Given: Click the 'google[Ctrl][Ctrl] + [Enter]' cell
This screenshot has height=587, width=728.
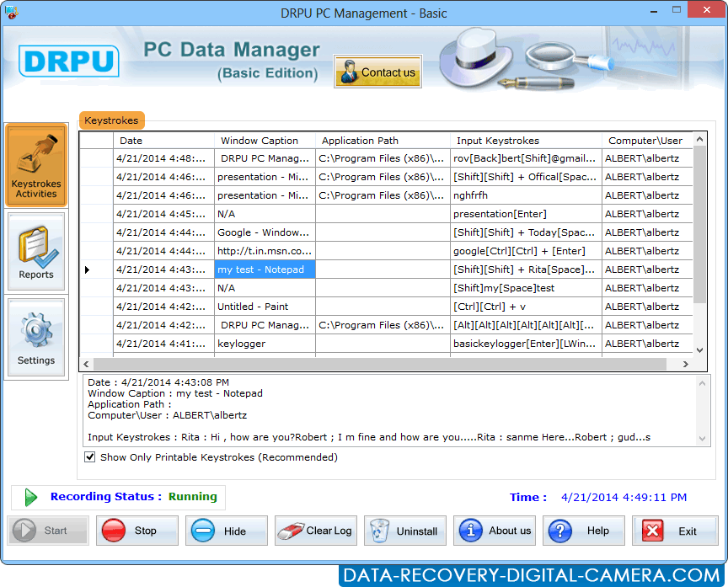Looking at the screenshot, I should [x=526, y=251].
